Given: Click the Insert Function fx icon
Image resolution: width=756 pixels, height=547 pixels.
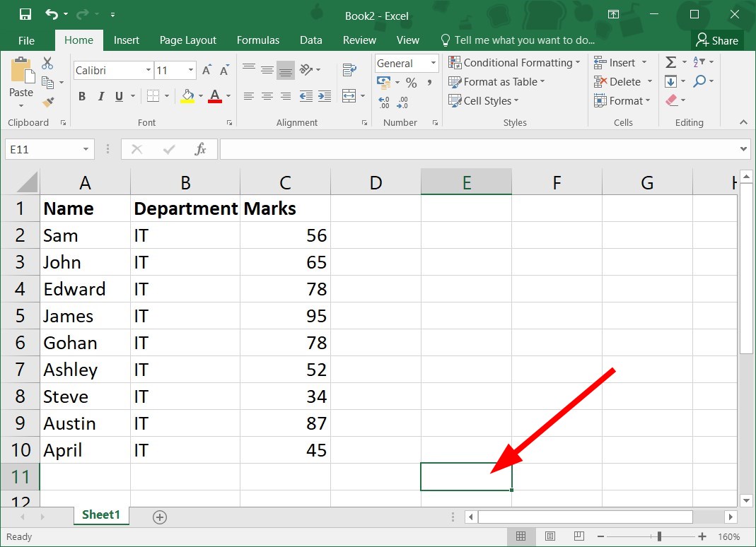Looking at the screenshot, I should click(x=200, y=149).
